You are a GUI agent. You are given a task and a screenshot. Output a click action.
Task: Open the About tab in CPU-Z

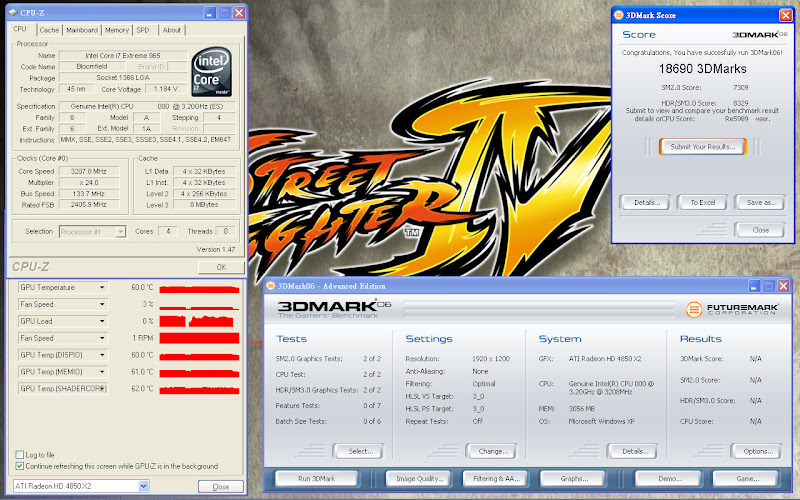[172, 30]
